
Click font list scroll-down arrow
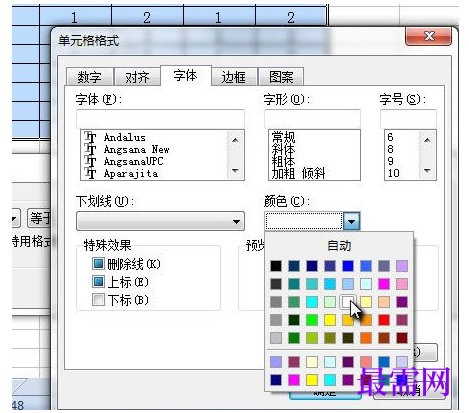coord(235,171)
